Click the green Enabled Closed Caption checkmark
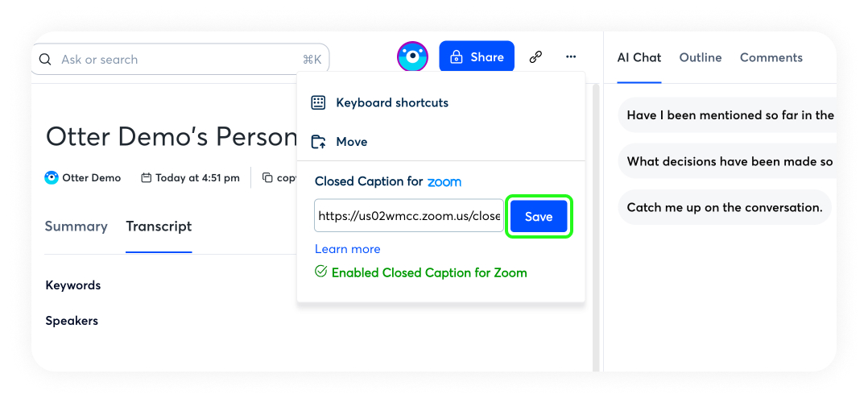868x403 pixels. [320, 272]
